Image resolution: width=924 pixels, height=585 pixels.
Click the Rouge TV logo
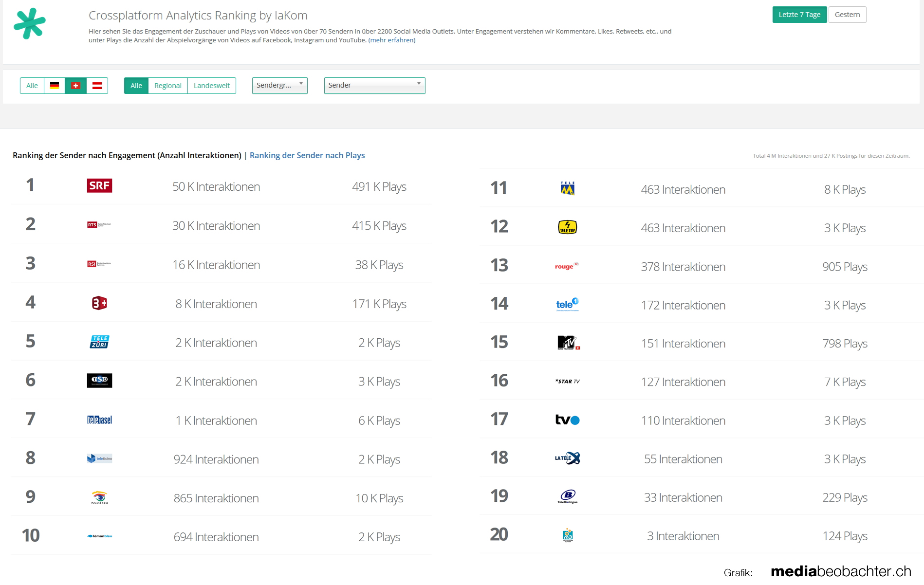tap(566, 266)
